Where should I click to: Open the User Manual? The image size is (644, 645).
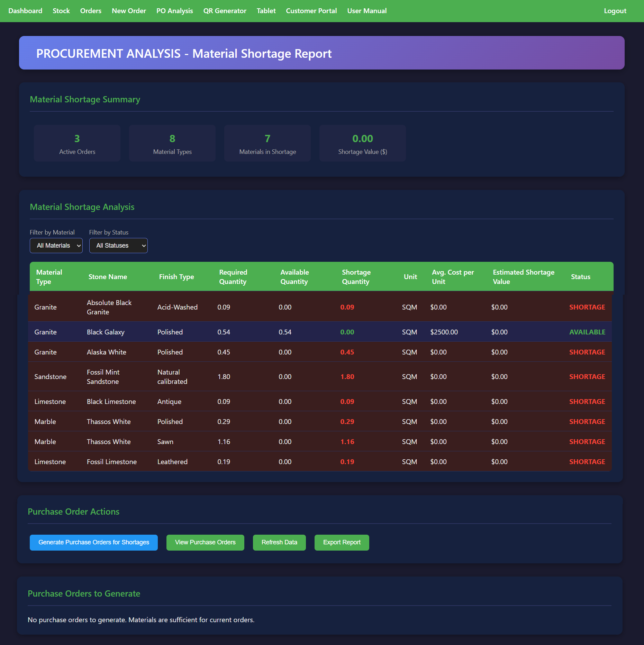[367, 11]
